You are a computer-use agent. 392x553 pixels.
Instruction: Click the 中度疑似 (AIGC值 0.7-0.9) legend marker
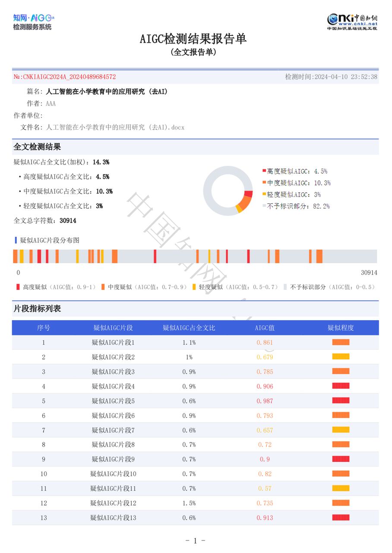pyautogui.click(x=103, y=287)
